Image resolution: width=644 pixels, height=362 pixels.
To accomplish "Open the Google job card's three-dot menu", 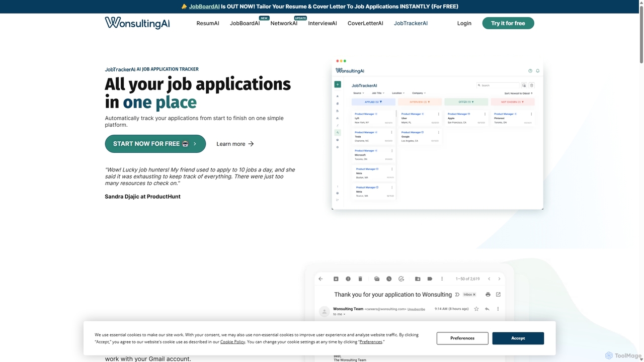I will [x=439, y=132].
